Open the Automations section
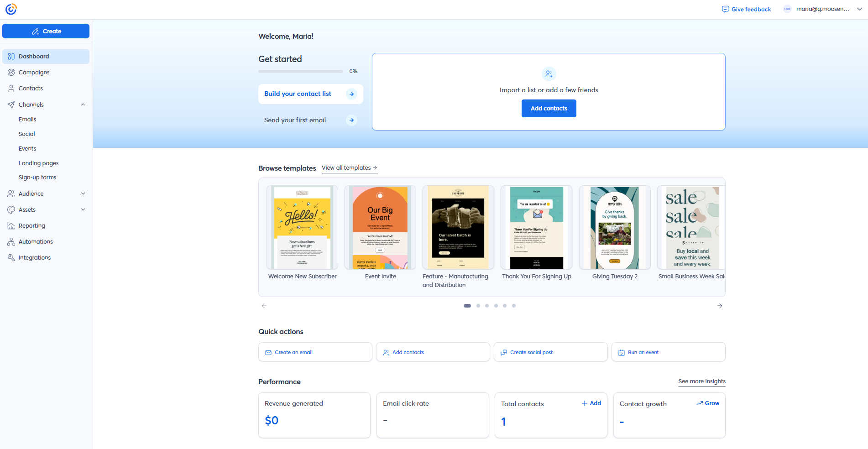868x449 pixels. 35,241
